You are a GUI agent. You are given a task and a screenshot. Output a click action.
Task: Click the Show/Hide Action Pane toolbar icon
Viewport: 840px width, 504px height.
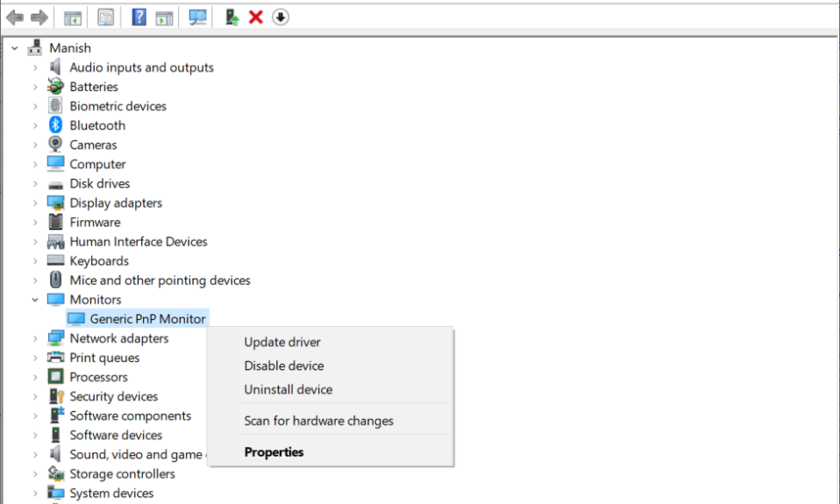(x=165, y=18)
